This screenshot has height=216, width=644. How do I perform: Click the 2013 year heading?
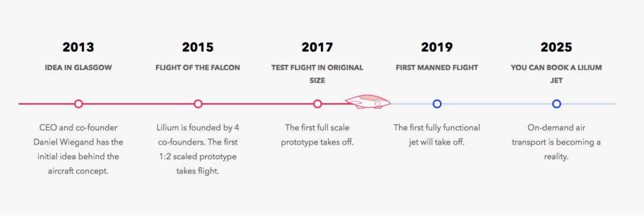tap(78, 47)
